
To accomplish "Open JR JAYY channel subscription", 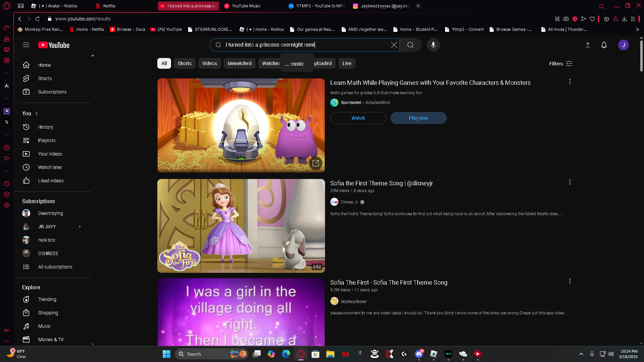I will pos(54,227).
